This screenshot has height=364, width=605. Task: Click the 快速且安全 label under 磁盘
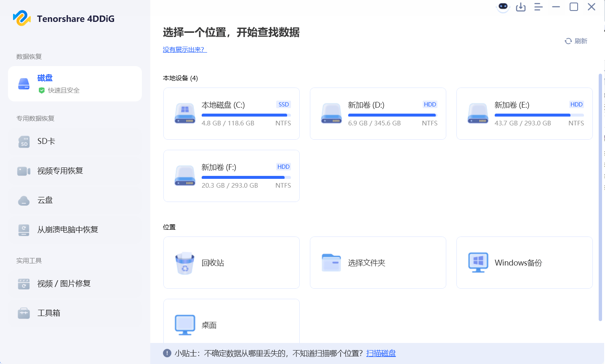pyautogui.click(x=64, y=90)
